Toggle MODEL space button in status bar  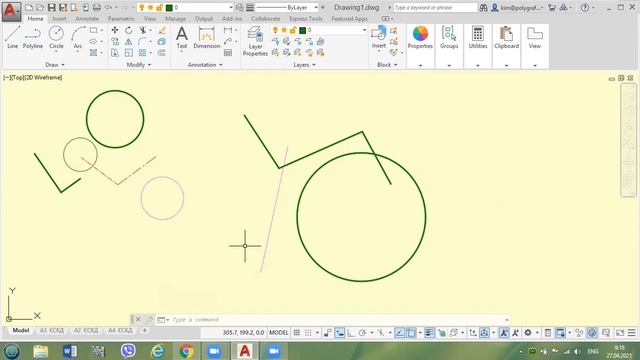(x=279, y=333)
